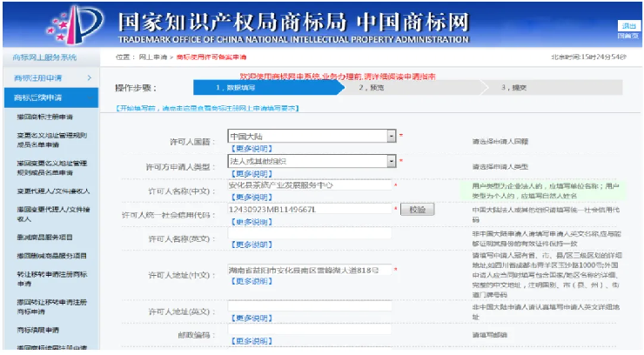
Task: Click the 许可人名称(中文) input field
Action: [309, 185]
